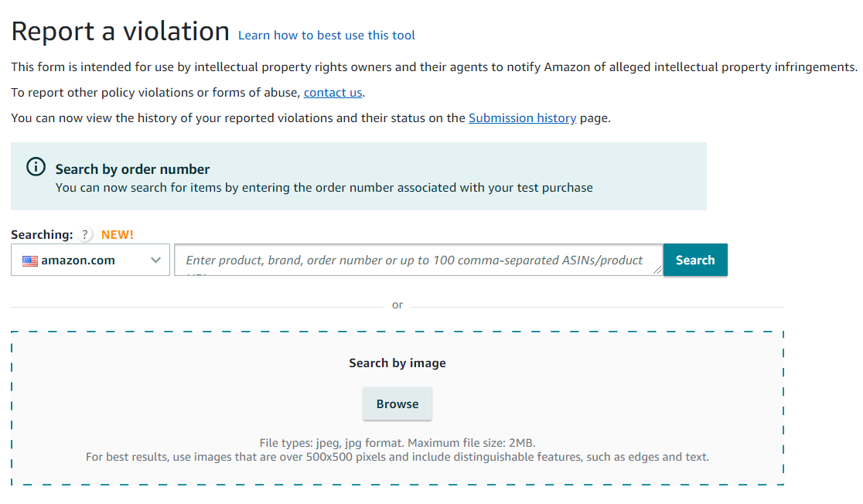The height and width of the screenshot is (504, 863).
Task: Expand the marketplace chevron arrow
Action: (155, 261)
